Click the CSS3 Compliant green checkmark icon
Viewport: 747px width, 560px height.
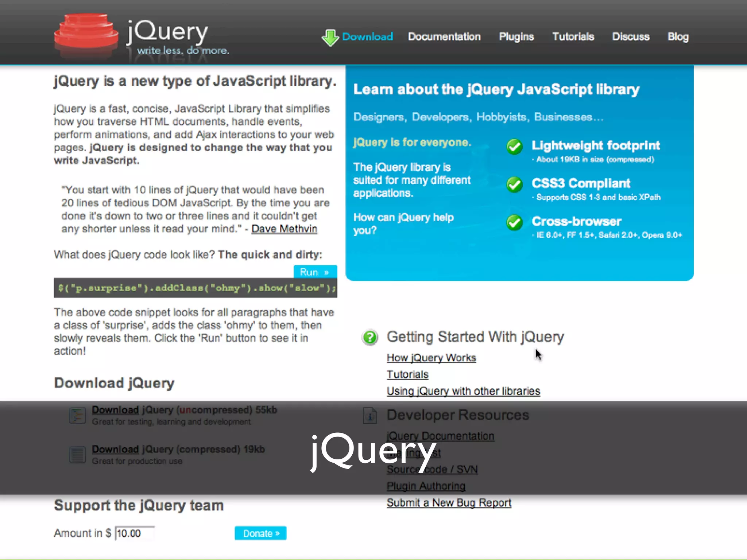click(x=515, y=185)
